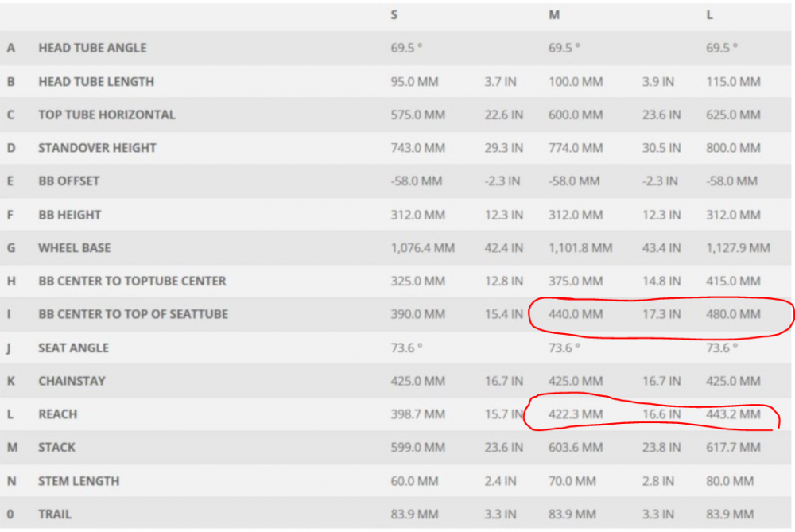Screen dimensions: 795x532
Task: Select the HEAD TUBE ANGLE row label
Action: [92, 48]
